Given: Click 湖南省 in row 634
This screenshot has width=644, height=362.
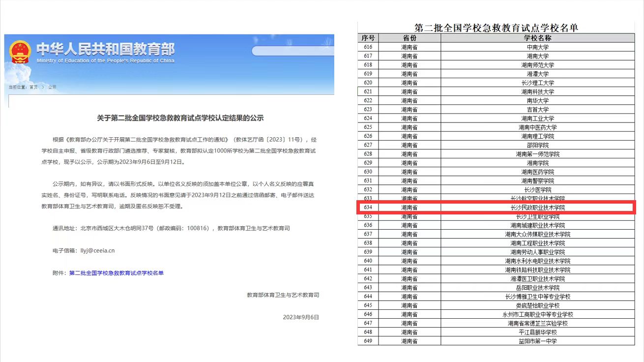Looking at the screenshot, I should pyautogui.click(x=410, y=208).
